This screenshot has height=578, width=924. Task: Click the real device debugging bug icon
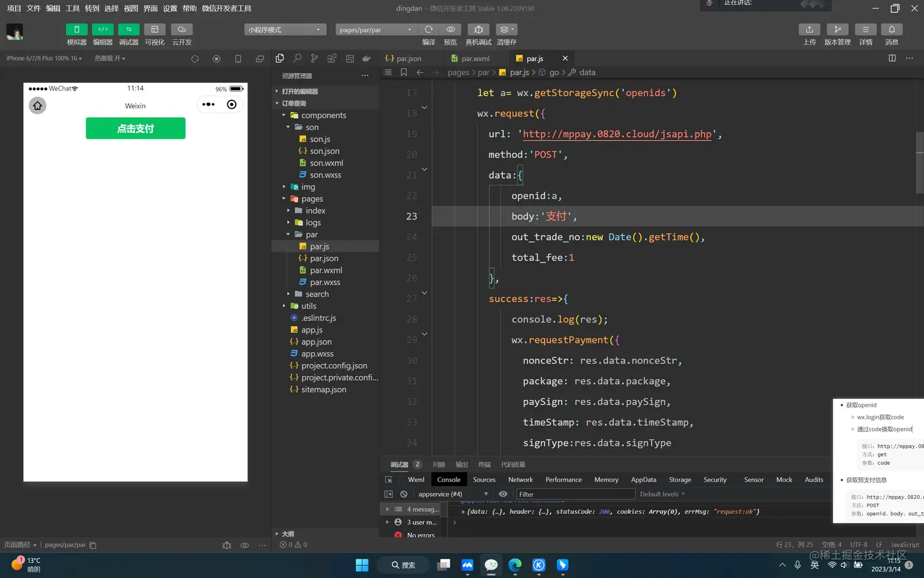tap(479, 29)
